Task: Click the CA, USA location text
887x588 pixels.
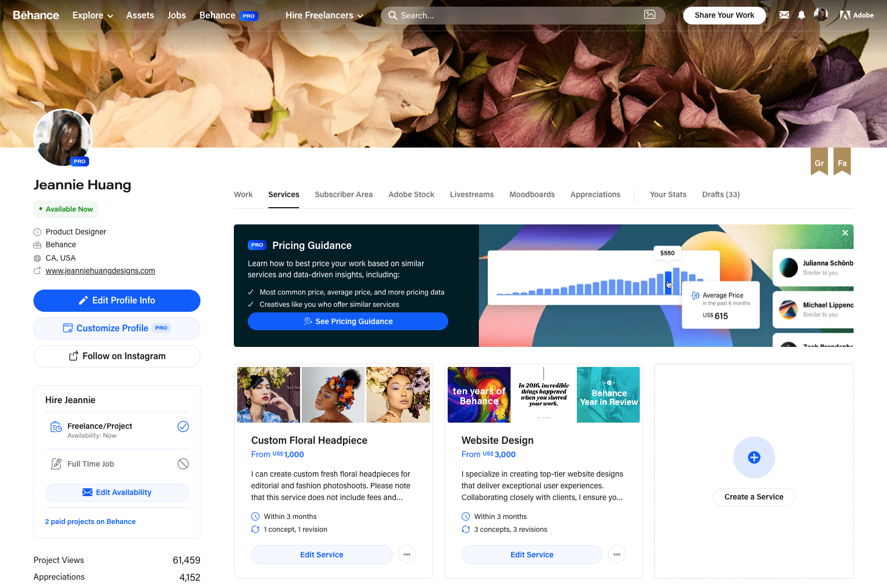Action: pos(61,258)
